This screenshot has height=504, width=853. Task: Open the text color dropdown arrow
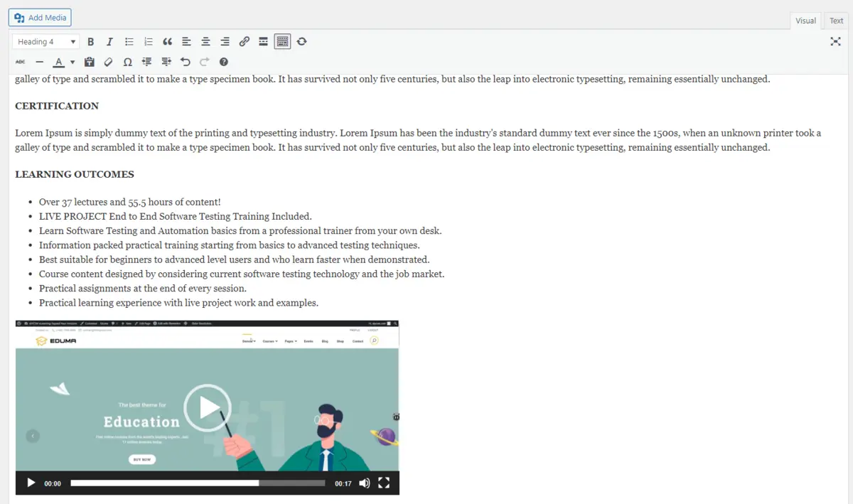73,62
